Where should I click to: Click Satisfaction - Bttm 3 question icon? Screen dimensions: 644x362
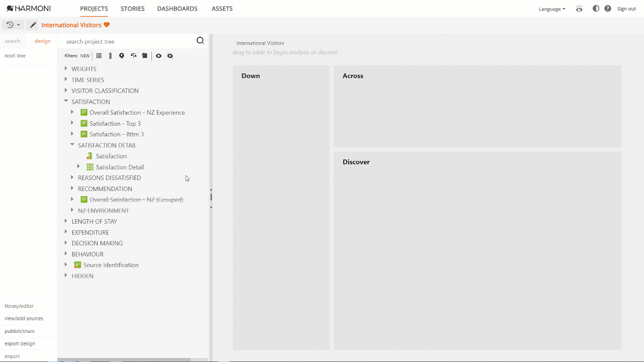[84, 134]
